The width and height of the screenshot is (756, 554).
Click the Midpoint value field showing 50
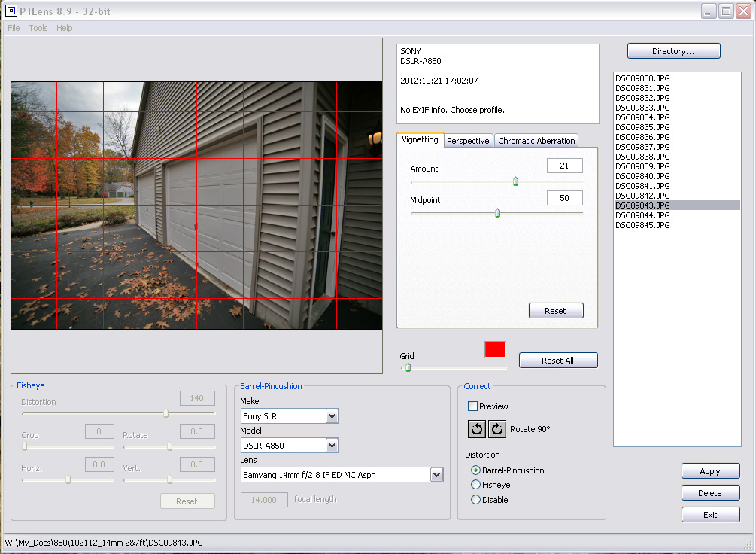click(565, 198)
